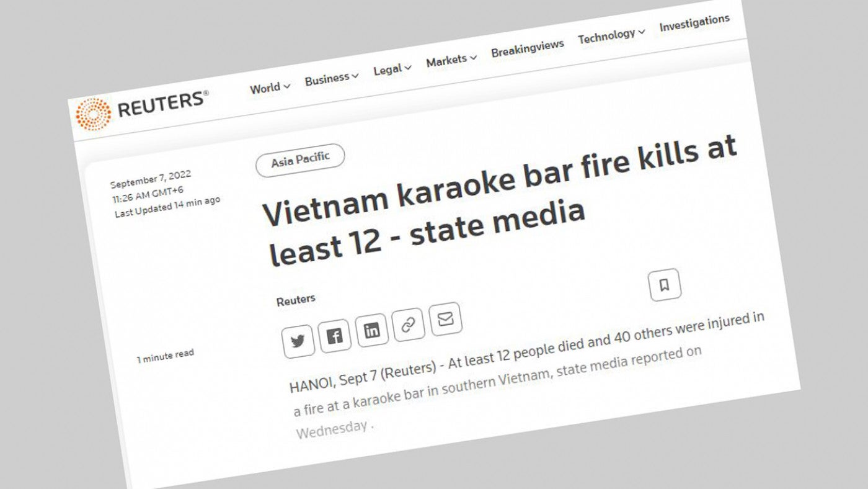The height and width of the screenshot is (489, 868).
Task: Open the Investigations section
Action: coord(694,24)
